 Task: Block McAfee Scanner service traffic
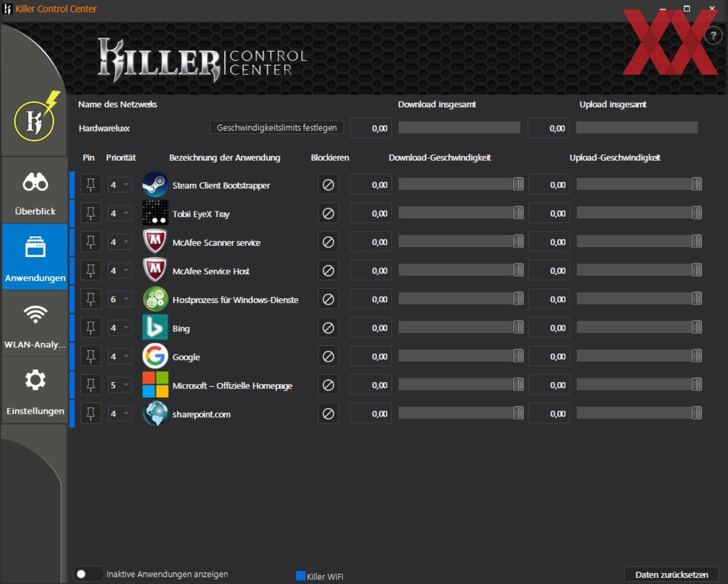click(328, 242)
